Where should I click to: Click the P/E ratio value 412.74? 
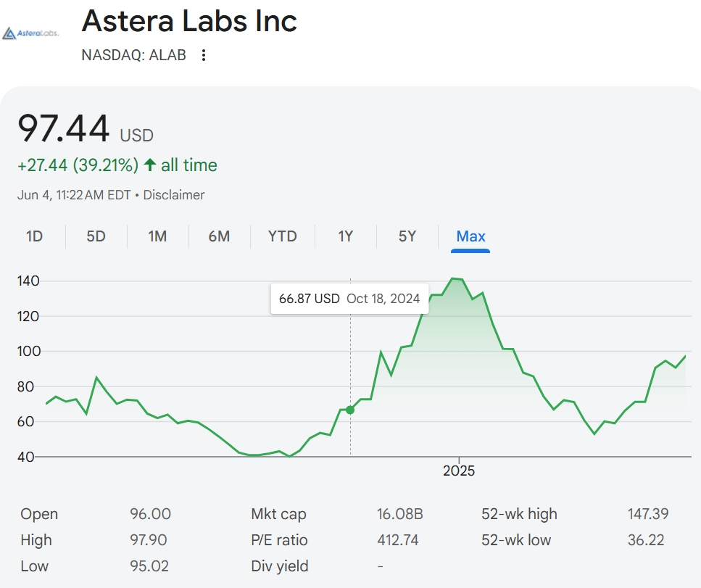click(x=397, y=540)
